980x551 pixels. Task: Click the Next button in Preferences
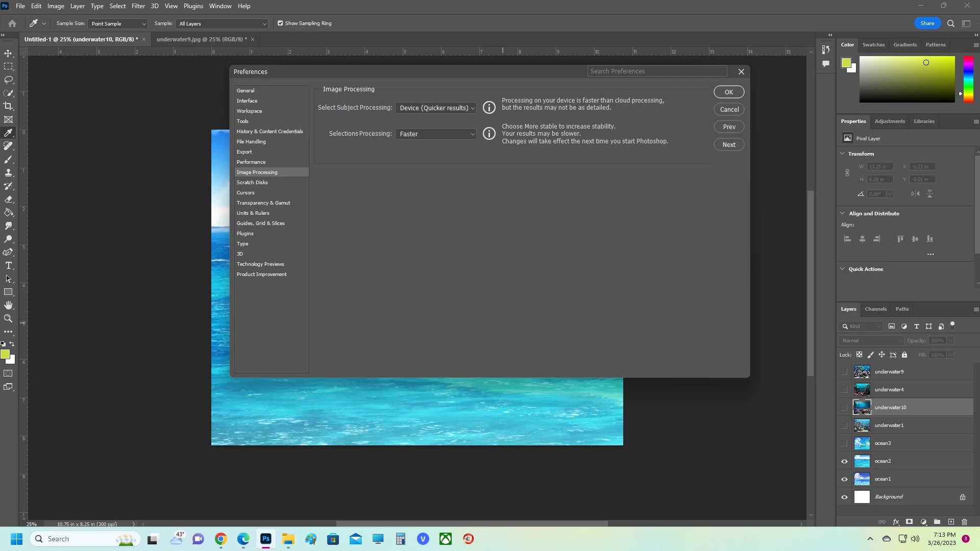728,144
